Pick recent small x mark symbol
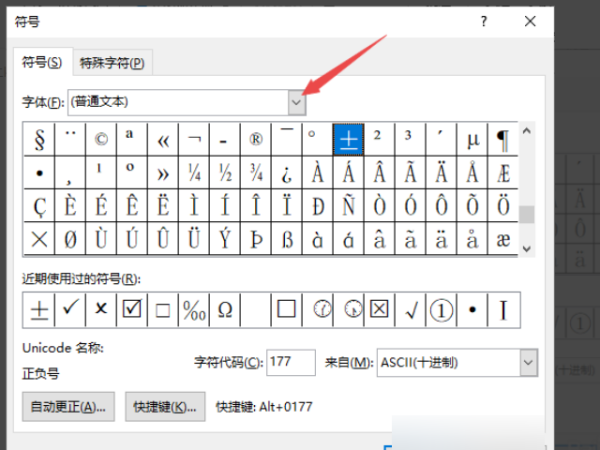 (101, 310)
